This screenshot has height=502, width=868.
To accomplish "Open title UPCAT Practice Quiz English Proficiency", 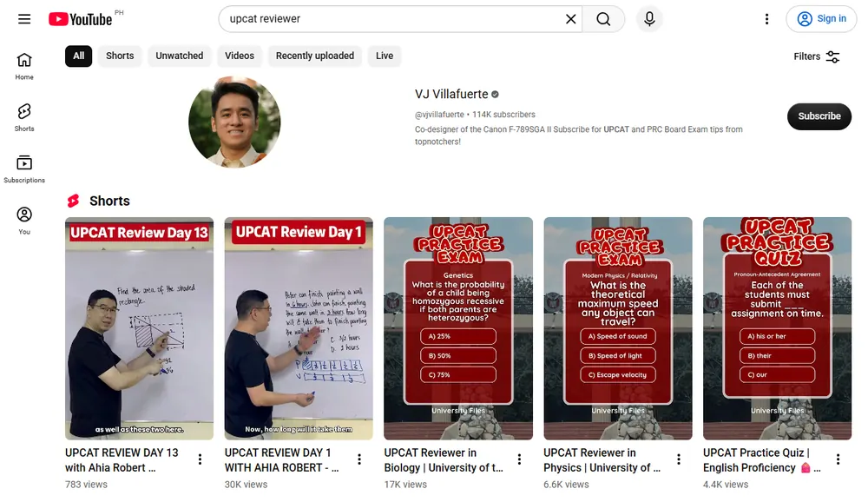I will pos(762,460).
